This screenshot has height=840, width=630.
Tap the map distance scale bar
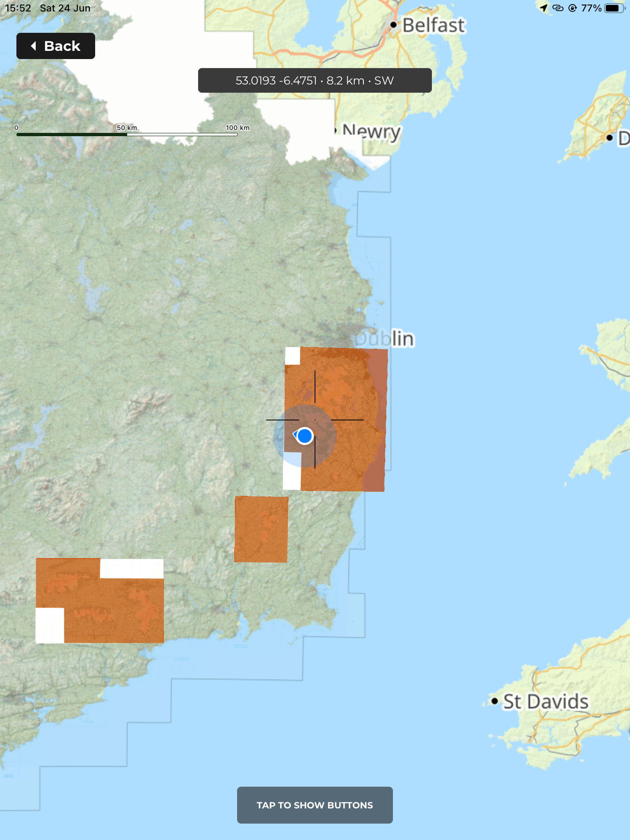point(127,134)
